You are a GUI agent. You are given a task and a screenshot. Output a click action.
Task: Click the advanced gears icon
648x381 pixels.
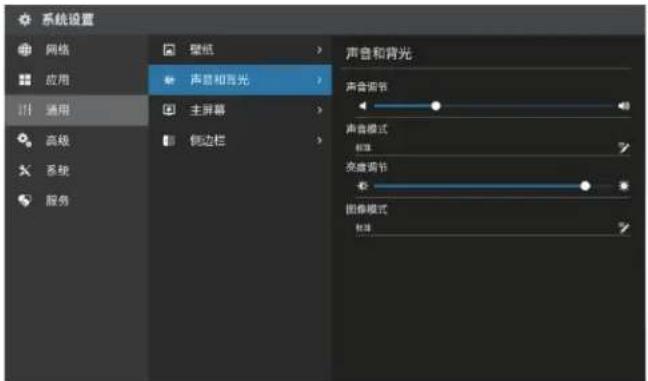25,140
